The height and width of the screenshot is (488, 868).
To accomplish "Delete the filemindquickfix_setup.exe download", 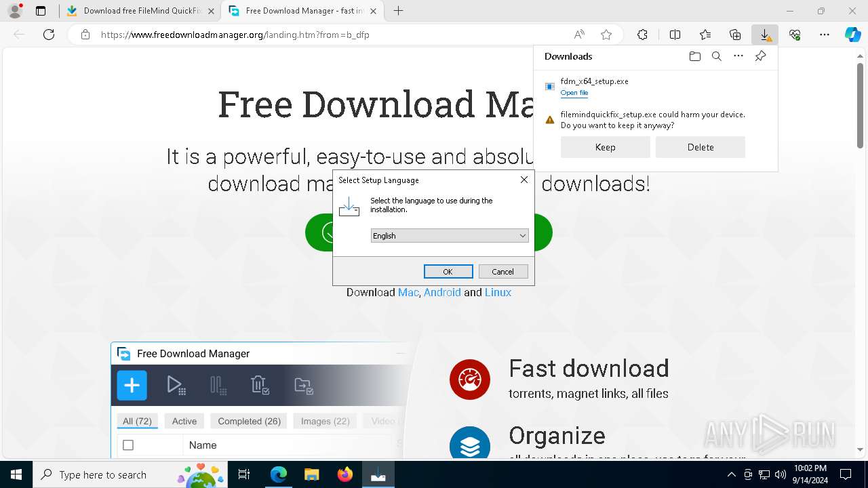I will point(701,147).
